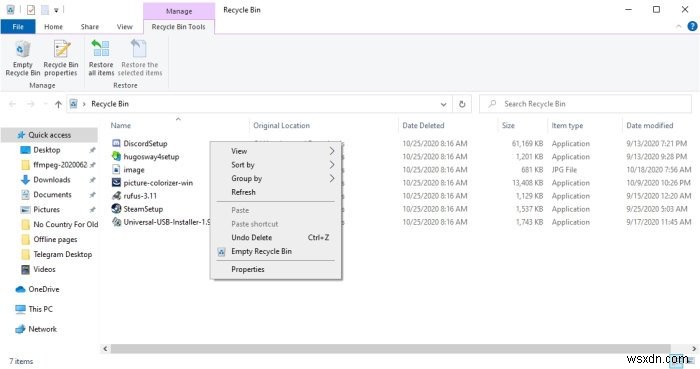Click the search magnifier icon
This screenshot has width=700, height=369.
492,104
